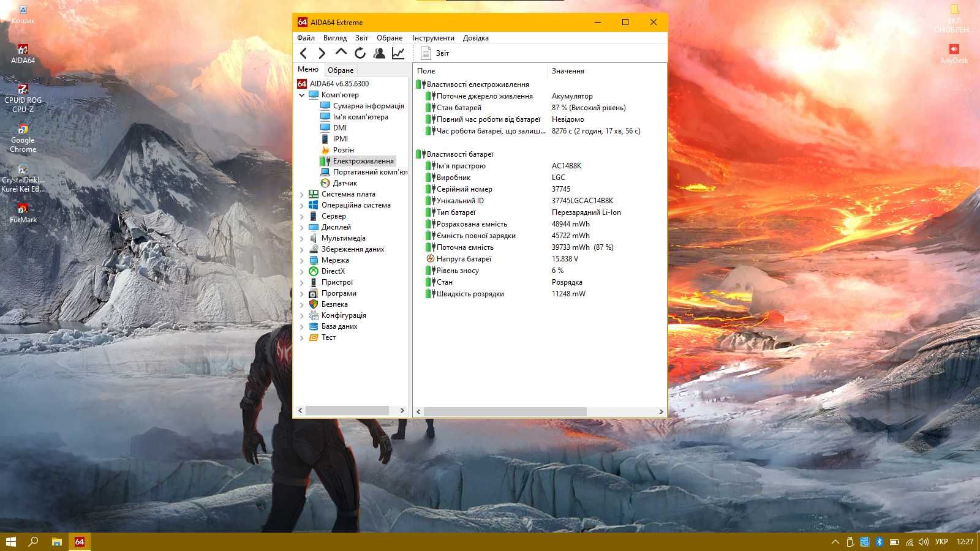
Task: Switch to the Обране tab in the sidebar
Action: point(341,70)
